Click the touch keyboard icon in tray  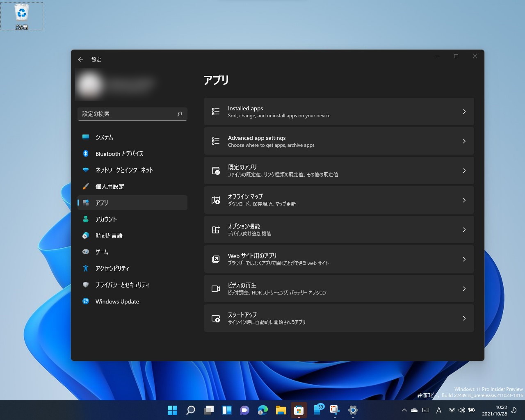(x=426, y=410)
